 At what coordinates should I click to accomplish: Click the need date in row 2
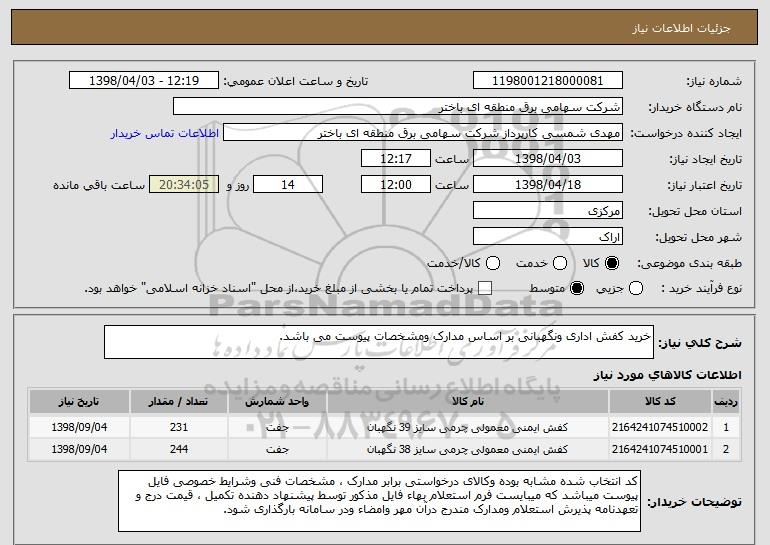point(79,449)
